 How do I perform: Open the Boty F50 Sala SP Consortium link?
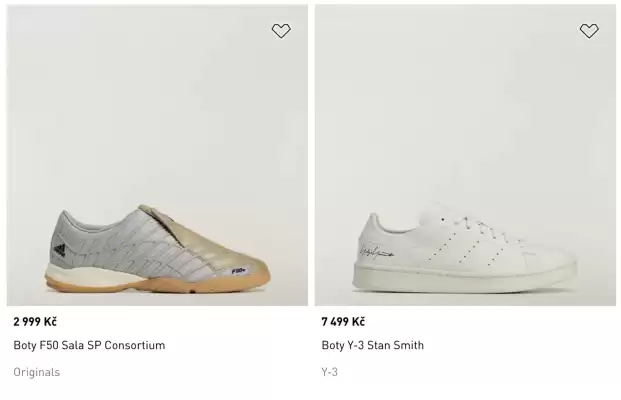[x=89, y=345]
